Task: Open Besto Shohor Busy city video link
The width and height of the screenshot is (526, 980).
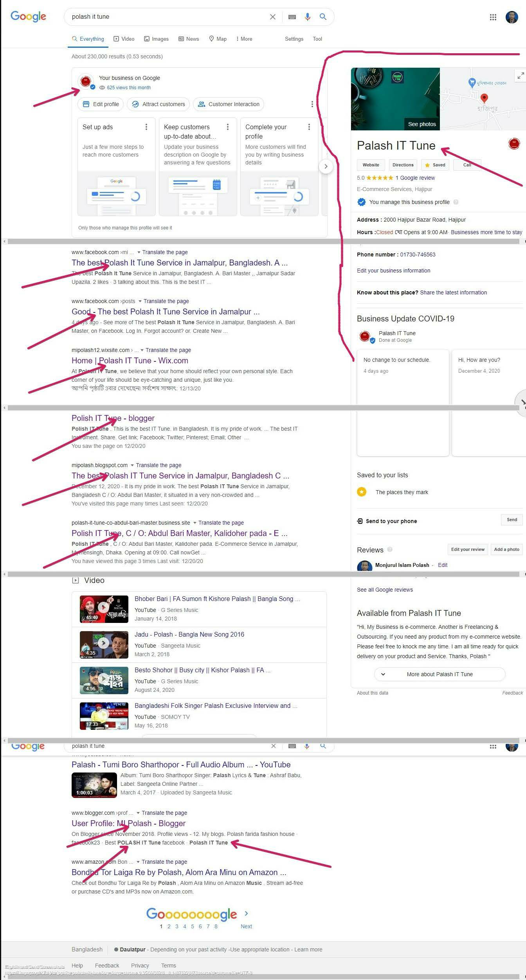Action: (202, 670)
